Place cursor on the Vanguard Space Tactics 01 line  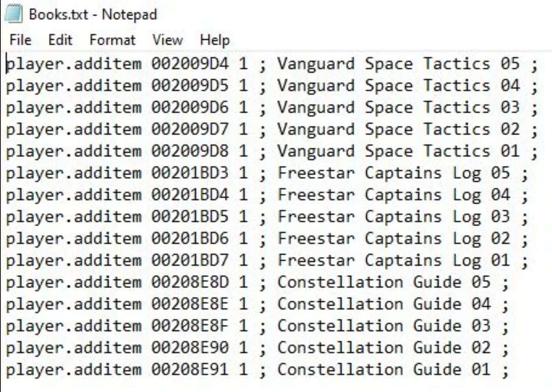pyautogui.click(x=267, y=151)
